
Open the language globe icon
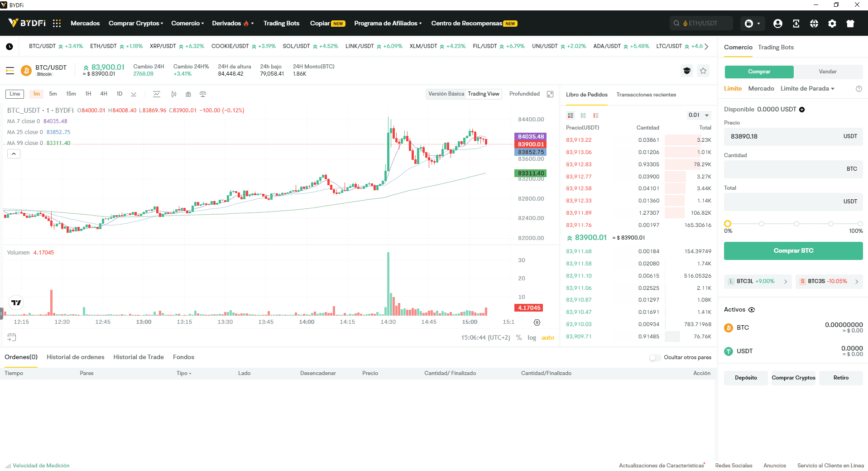pyautogui.click(x=814, y=24)
